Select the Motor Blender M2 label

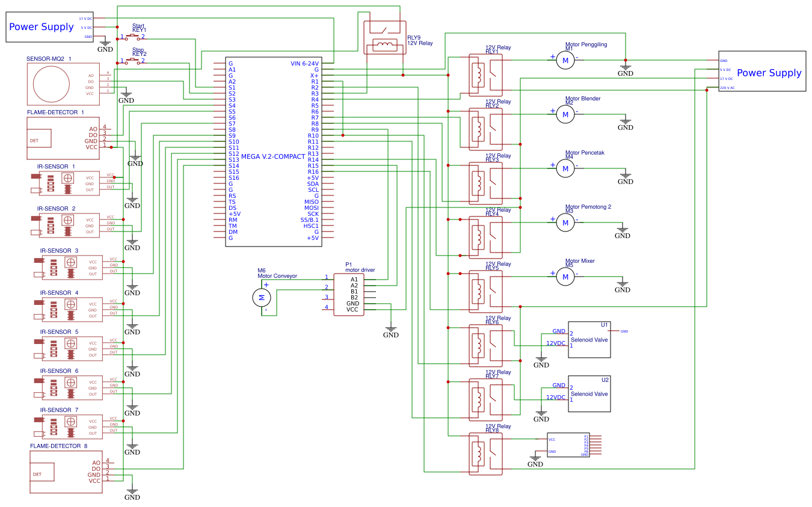(582, 98)
